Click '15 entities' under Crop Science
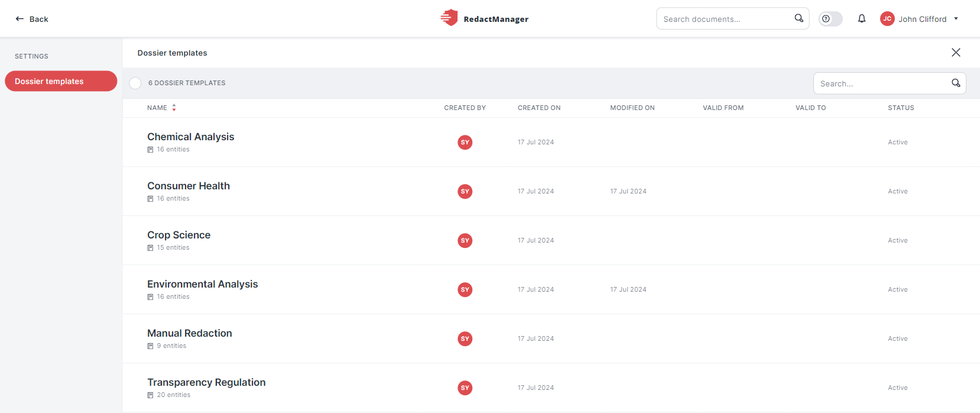Viewport: 980px width, 413px height. (173, 248)
